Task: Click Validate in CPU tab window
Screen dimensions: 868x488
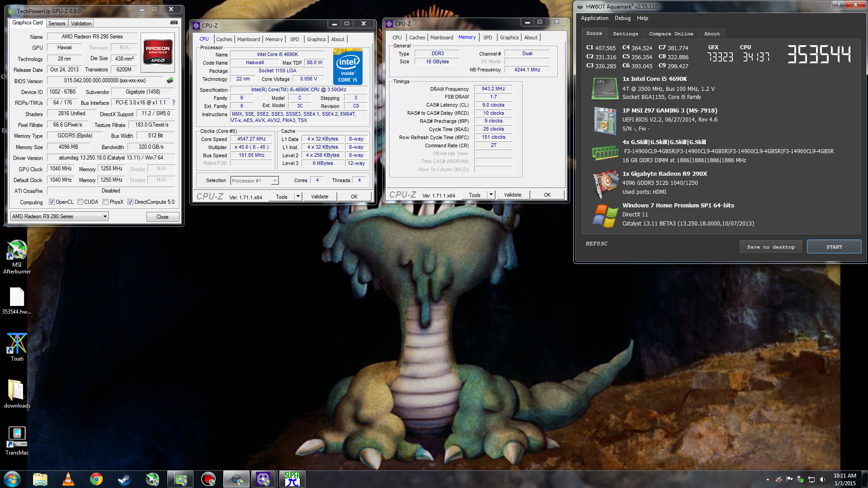Action: [x=320, y=197]
